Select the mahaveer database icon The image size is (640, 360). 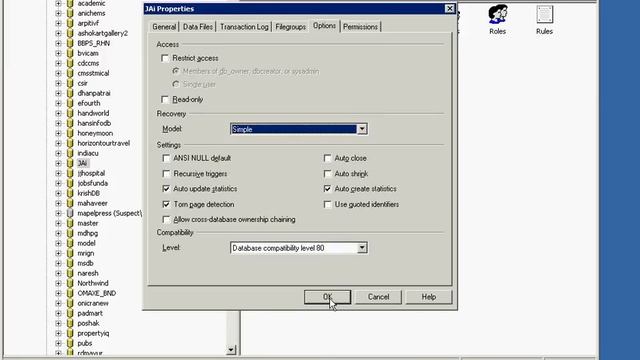(70, 203)
